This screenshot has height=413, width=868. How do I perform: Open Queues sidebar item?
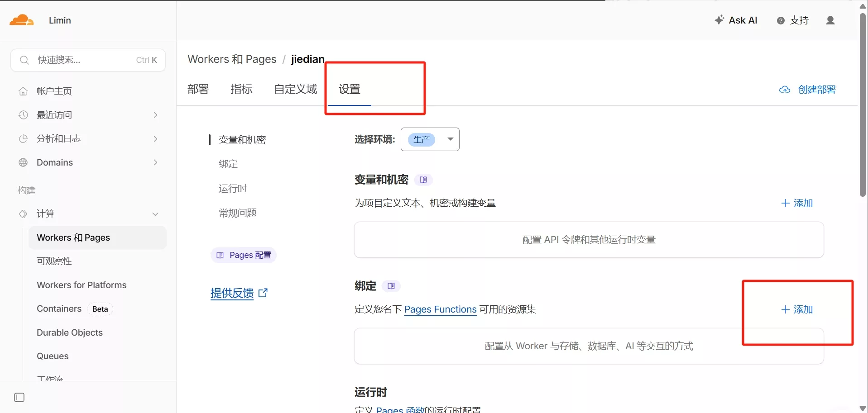tap(53, 356)
